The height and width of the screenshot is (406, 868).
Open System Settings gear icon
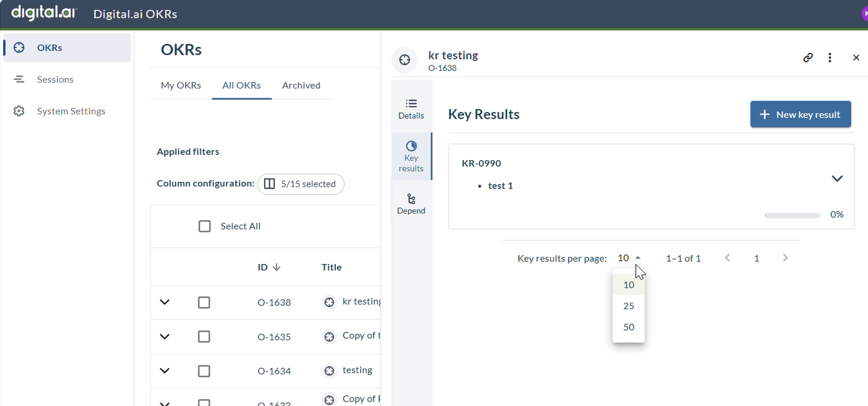[x=19, y=111]
